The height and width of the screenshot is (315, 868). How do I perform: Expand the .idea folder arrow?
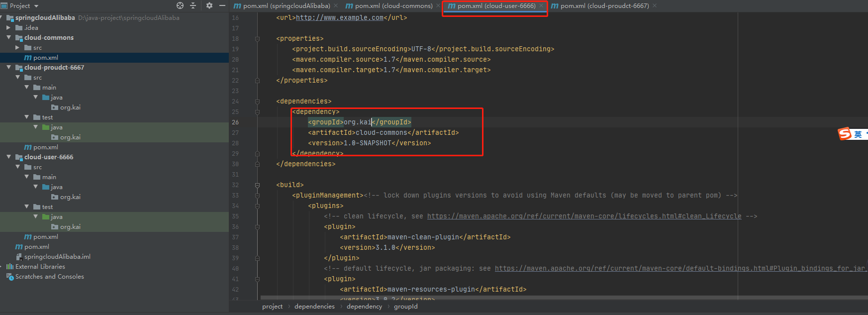8,28
